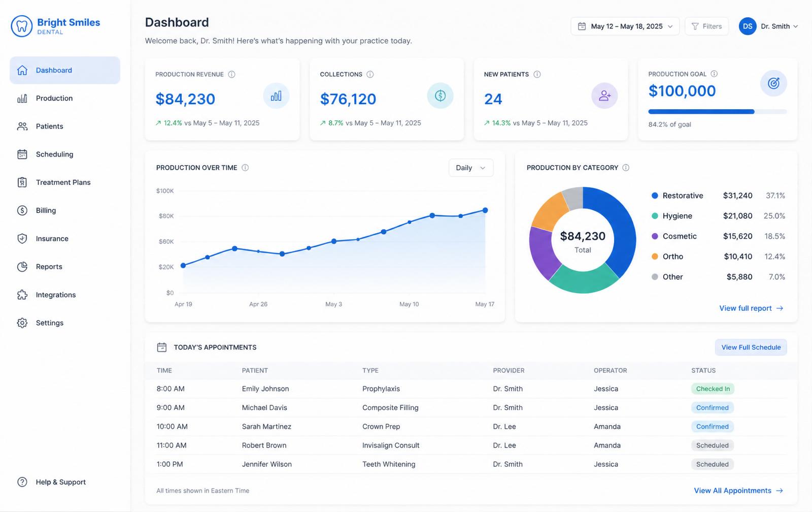Image resolution: width=812 pixels, height=512 pixels.
Task: Click the View Full Schedule button
Action: pyautogui.click(x=751, y=347)
